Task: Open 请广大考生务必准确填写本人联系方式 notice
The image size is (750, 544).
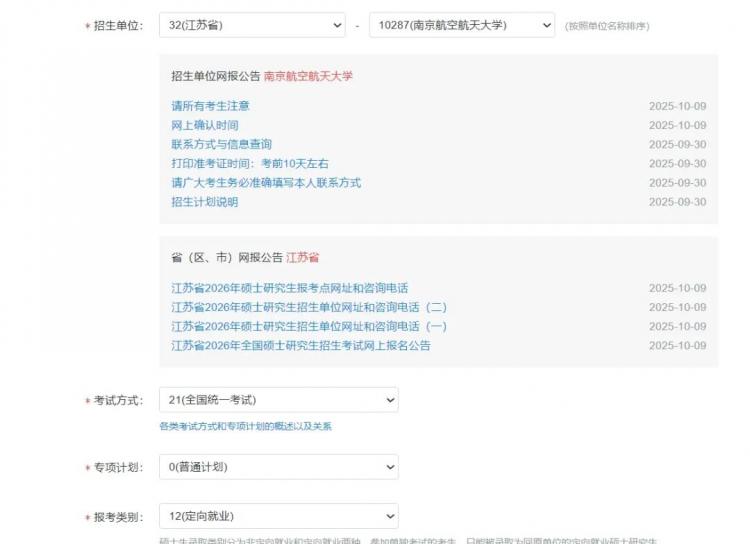Action: 266,183
